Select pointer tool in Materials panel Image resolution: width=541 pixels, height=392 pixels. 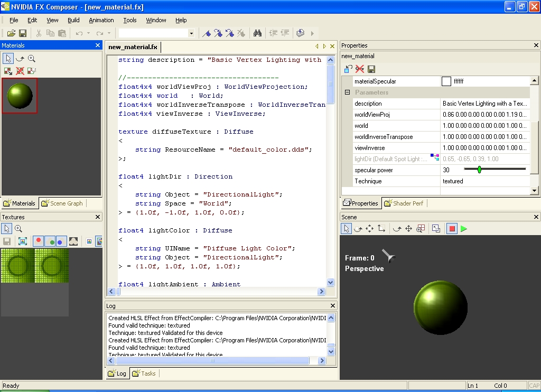pos(8,59)
